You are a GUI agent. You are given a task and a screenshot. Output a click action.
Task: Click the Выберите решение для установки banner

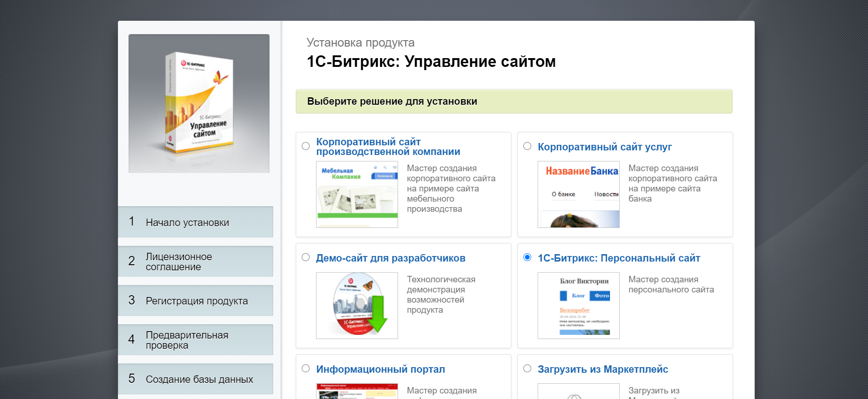click(514, 101)
